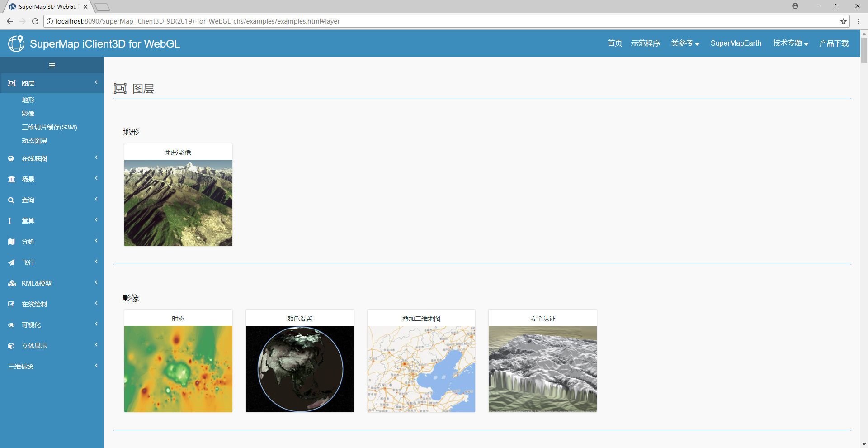Select 三维切片缓存(S3M) submenu item
The height and width of the screenshot is (448, 868).
[x=49, y=127]
